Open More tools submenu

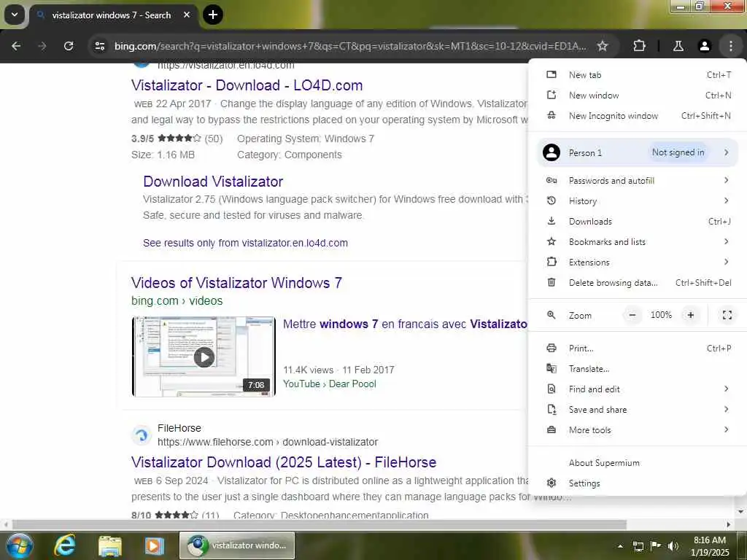[638, 430]
